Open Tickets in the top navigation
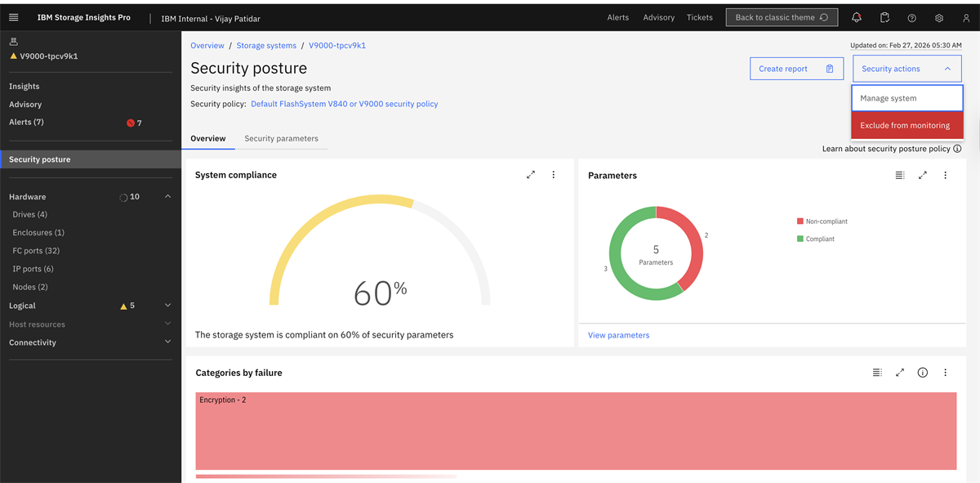This screenshot has height=483, width=980. (700, 17)
